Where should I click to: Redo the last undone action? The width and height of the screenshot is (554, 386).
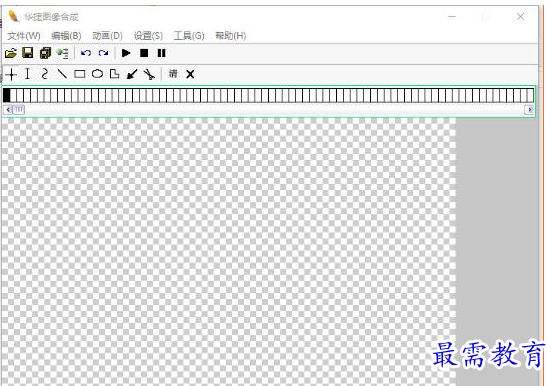(x=103, y=53)
